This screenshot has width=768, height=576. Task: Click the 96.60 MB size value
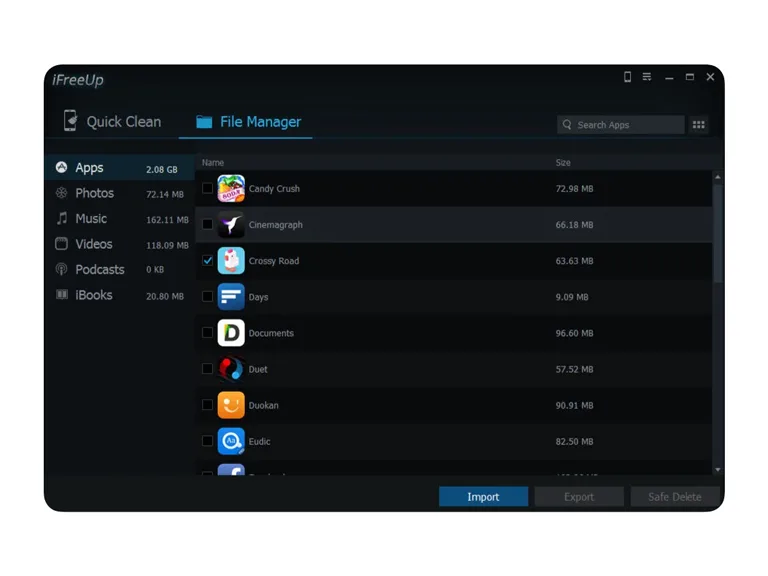[x=575, y=333]
